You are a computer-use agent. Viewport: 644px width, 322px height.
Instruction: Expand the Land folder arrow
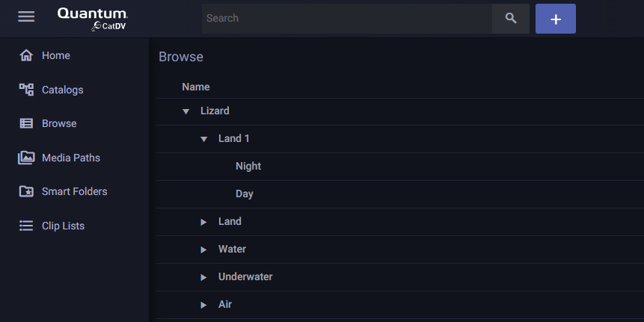click(x=203, y=222)
